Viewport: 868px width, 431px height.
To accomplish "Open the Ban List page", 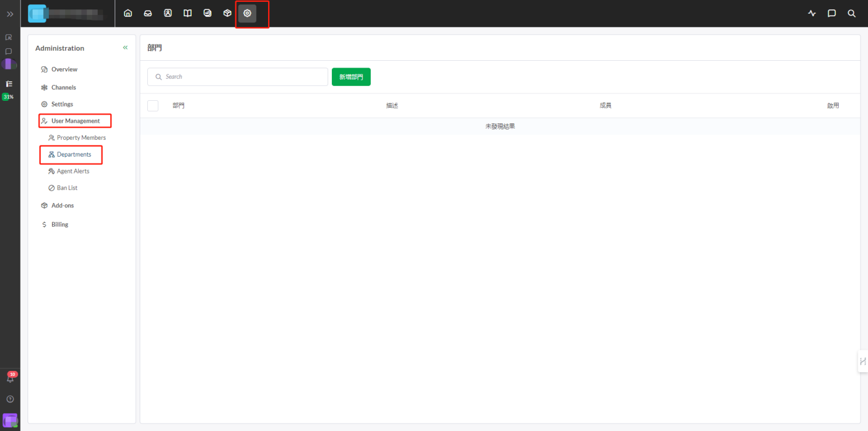I will point(67,188).
